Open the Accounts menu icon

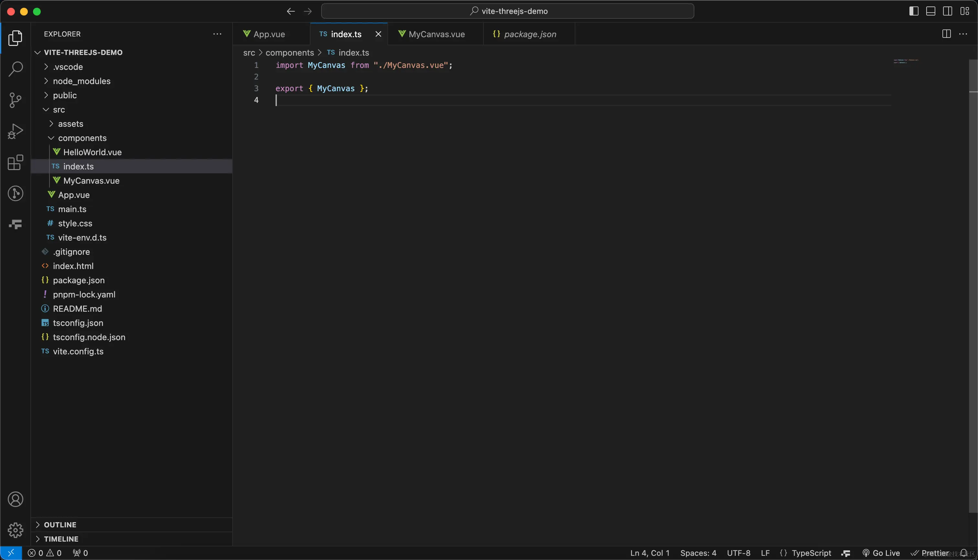pos(16,499)
